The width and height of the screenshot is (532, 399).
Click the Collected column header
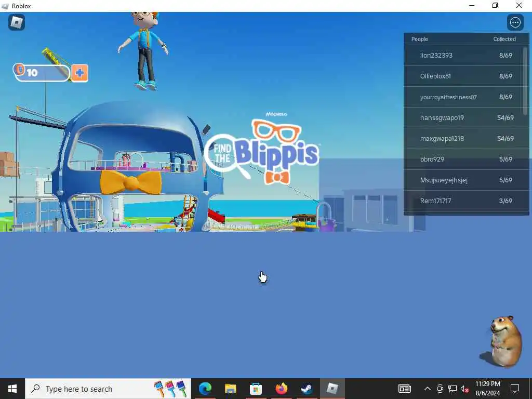pos(504,39)
